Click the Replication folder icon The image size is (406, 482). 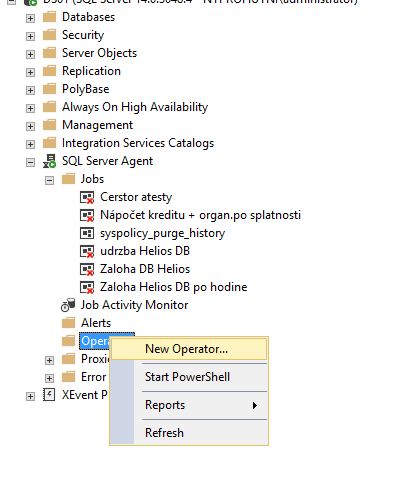click(50, 71)
